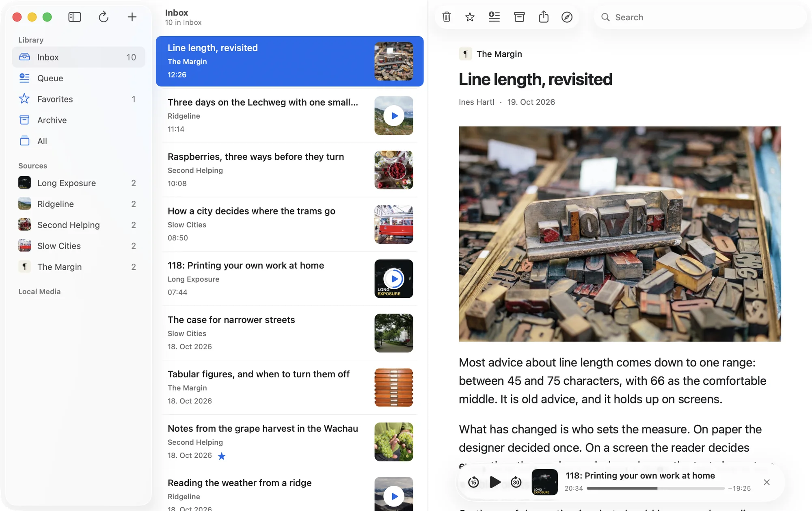Click the episode title in the mini player
This screenshot has width=812, height=511.
pos(640,476)
